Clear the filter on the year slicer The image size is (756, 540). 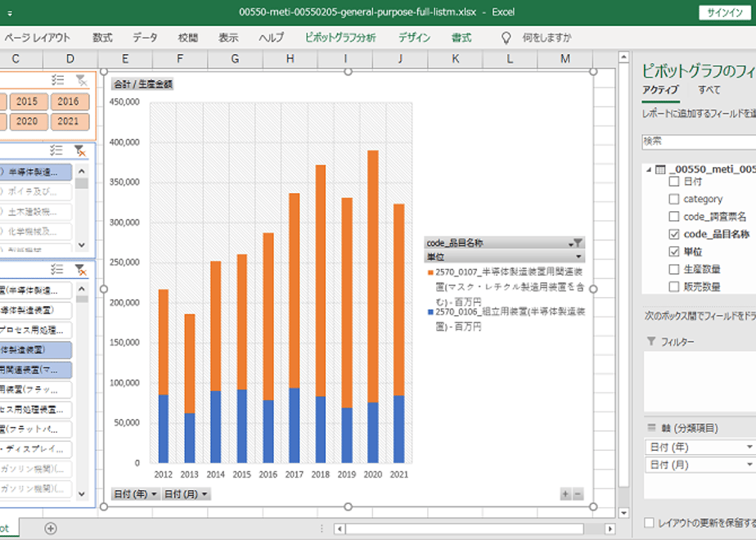click(x=82, y=80)
